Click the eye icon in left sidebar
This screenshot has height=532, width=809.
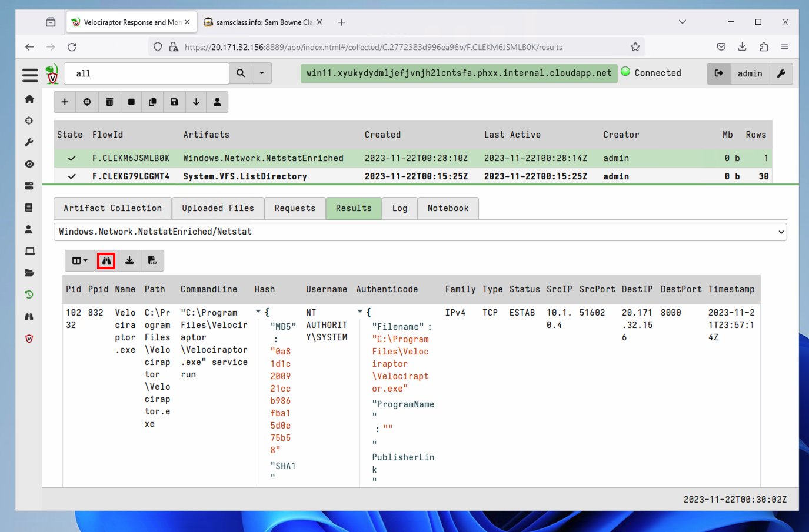(x=29, y=164)
